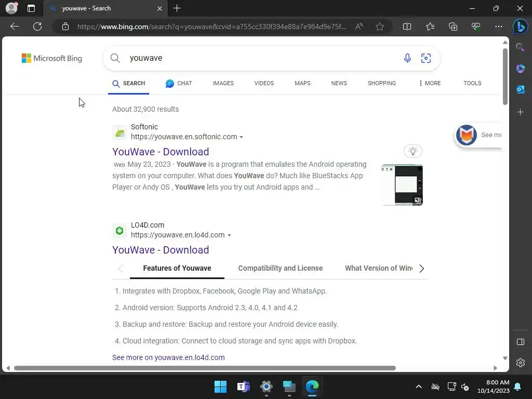Open Browser essentials heart icon
This screenshot has width=532, height=399.
pos(476,26)
